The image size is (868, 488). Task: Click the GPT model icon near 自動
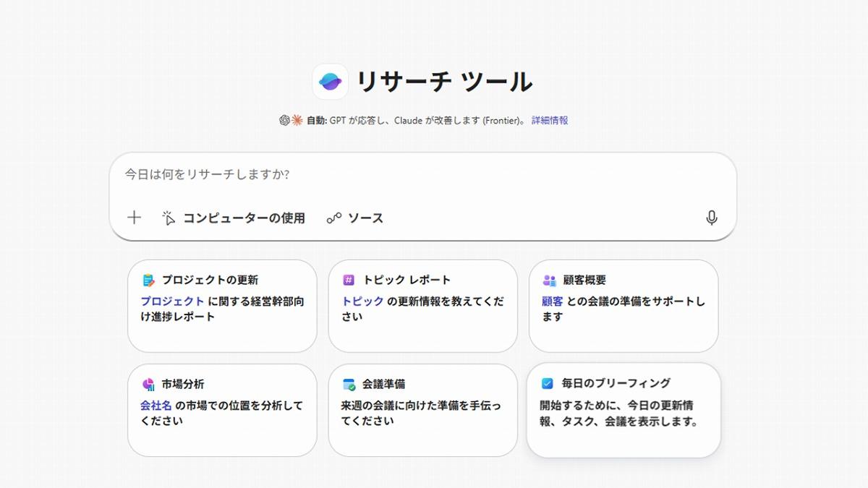285,119
